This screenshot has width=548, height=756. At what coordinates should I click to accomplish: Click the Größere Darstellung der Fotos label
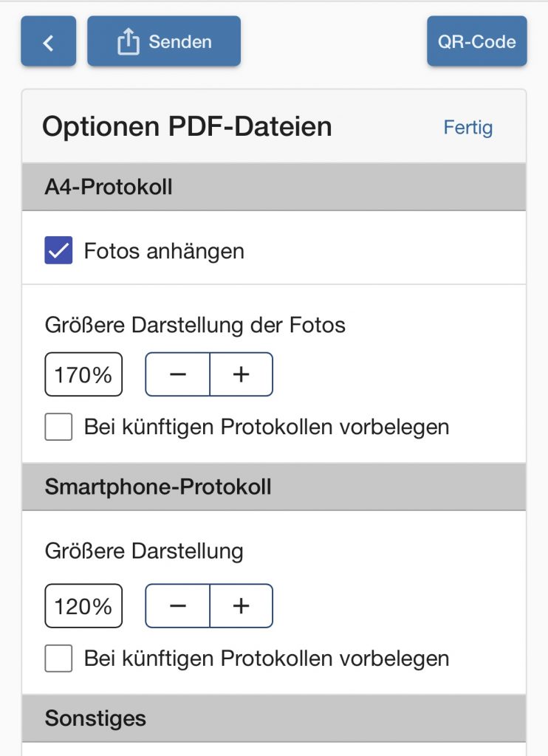195,325
